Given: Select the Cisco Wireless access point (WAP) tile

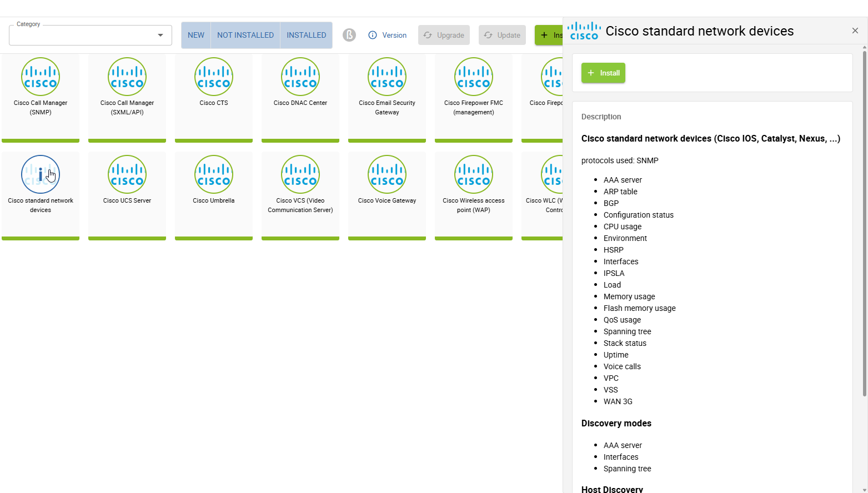Looking at the screenshot, I should point(474,195).
